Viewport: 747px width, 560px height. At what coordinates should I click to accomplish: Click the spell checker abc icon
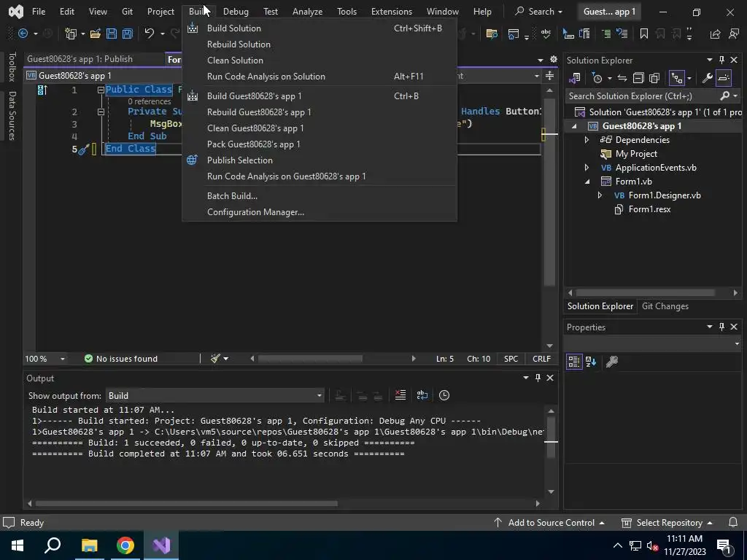pyautogui.click(x=546, y=34)
